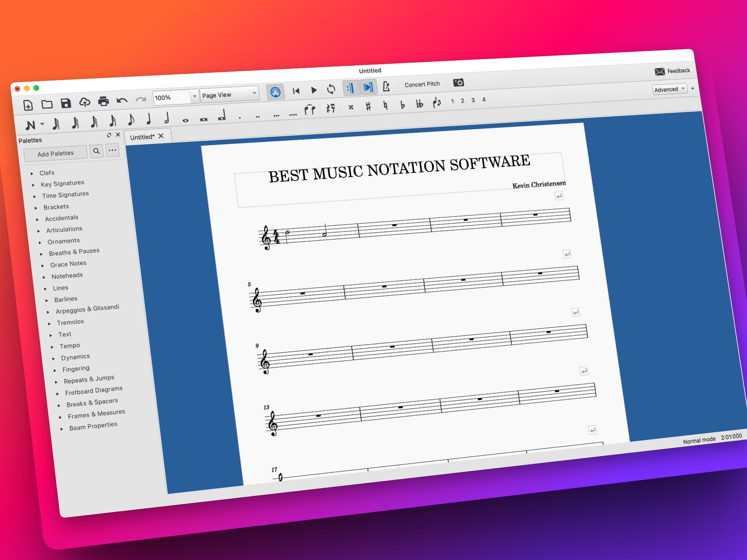Viewport: 747px width, 560px height.
Task: Toggle Concert Pitch mode
Action: [x=422, y=84]
